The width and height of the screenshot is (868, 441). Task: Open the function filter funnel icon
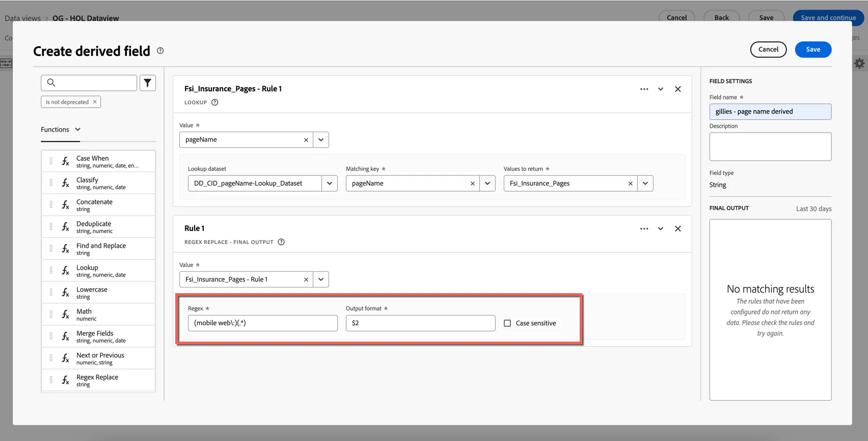pyautogui.click(x=148, y=83)
